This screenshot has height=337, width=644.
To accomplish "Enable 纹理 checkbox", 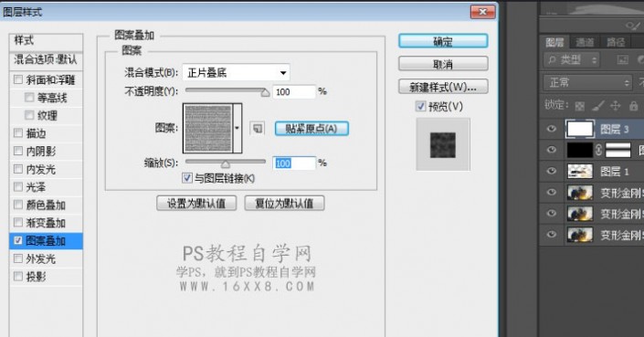I will click(x=29, y=115).
